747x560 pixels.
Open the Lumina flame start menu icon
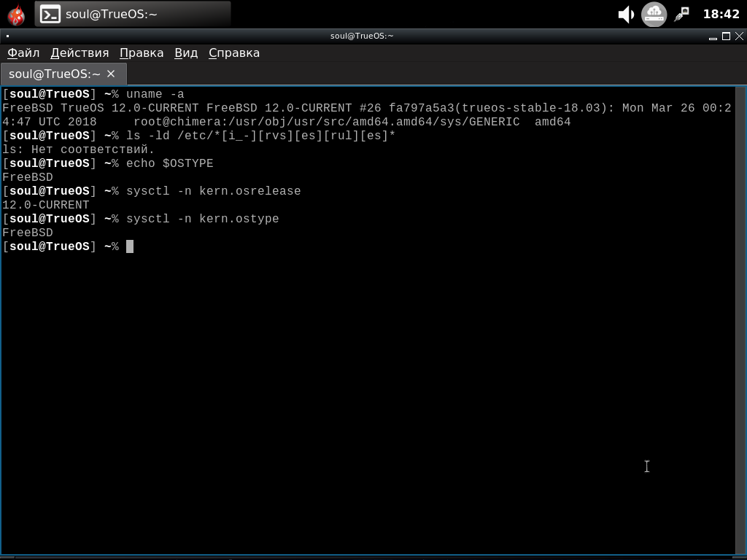pos(16,15)
